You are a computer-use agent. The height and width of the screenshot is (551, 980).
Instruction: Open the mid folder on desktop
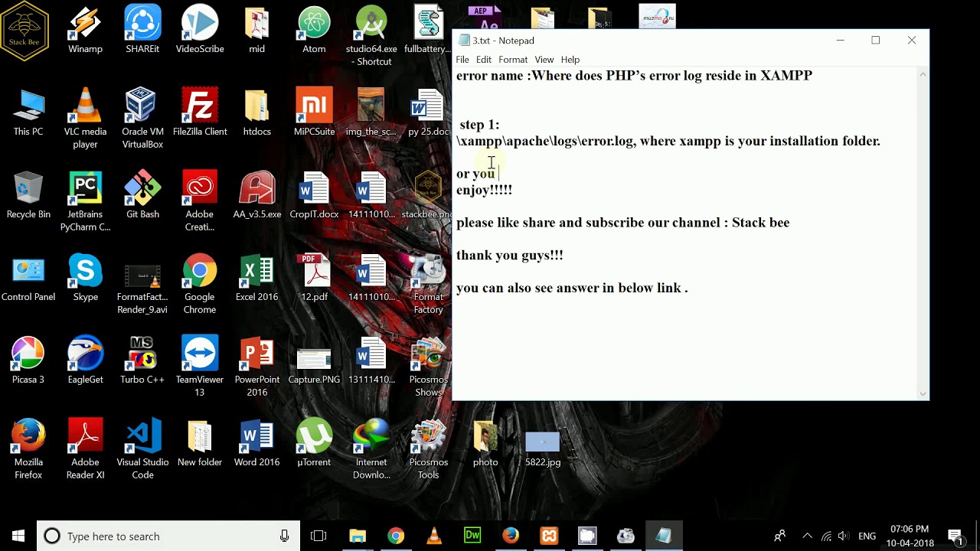[256, 31]
